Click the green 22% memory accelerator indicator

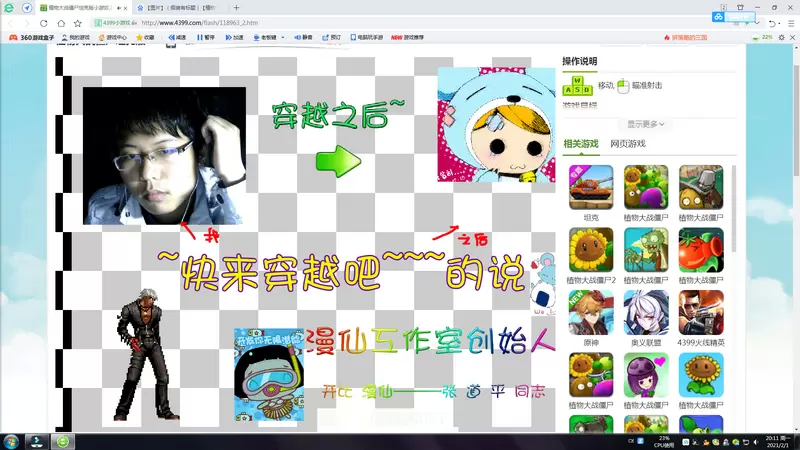763,37
